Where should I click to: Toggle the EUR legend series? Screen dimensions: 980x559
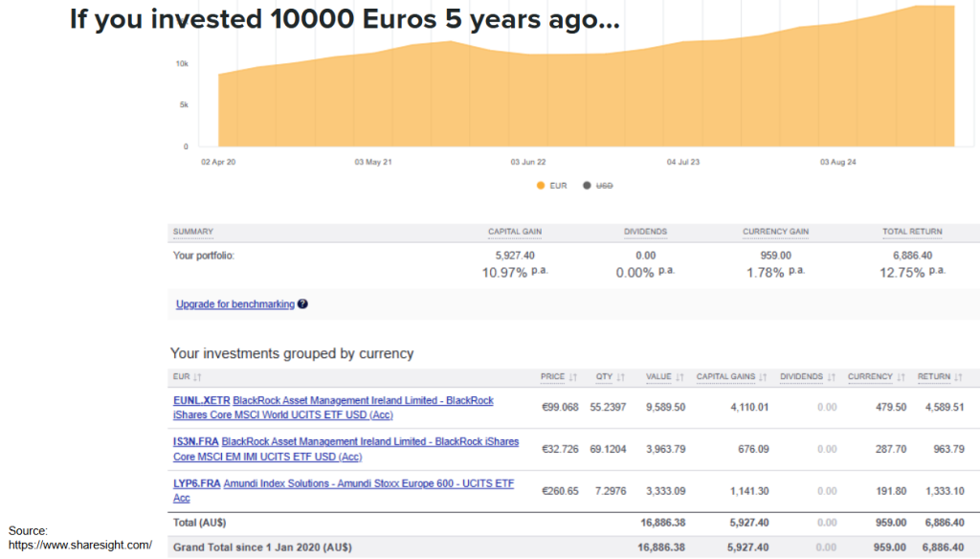point(552,186)
